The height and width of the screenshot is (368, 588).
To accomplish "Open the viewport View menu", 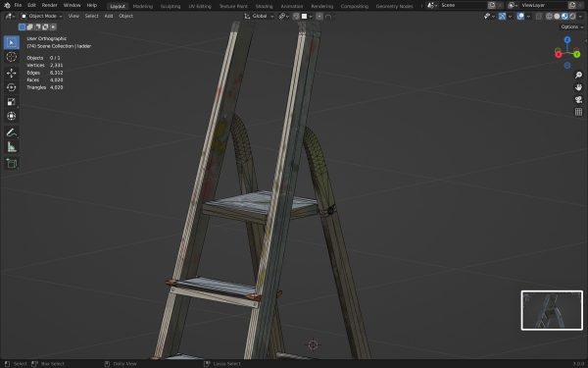I will (73, 16).
